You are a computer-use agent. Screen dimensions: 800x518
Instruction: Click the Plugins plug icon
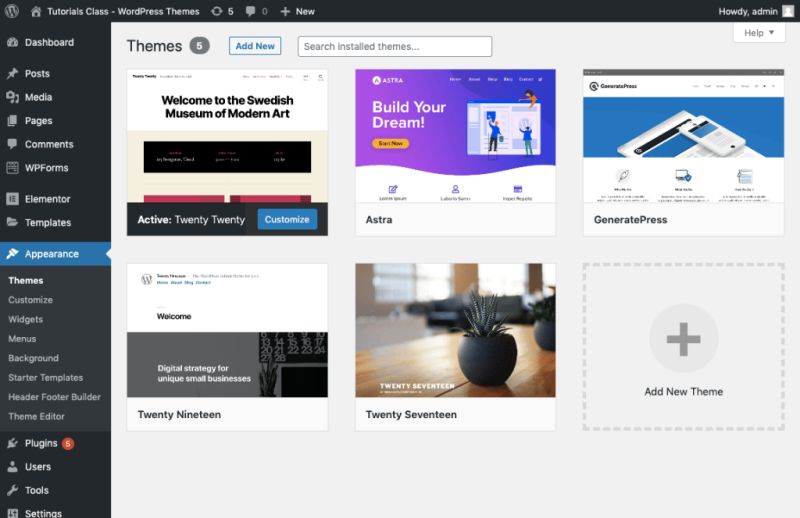click(13, 443)
